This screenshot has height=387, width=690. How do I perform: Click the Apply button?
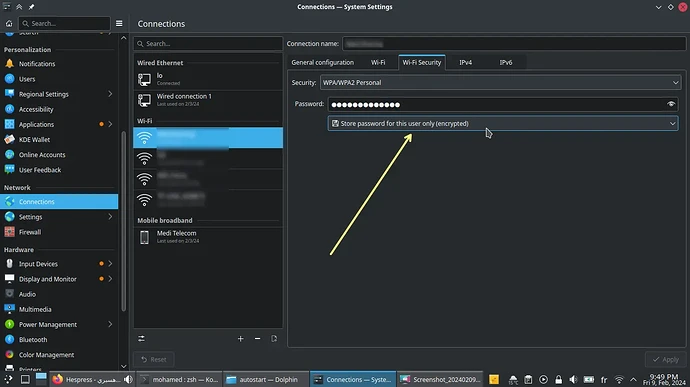coord(666,359)
